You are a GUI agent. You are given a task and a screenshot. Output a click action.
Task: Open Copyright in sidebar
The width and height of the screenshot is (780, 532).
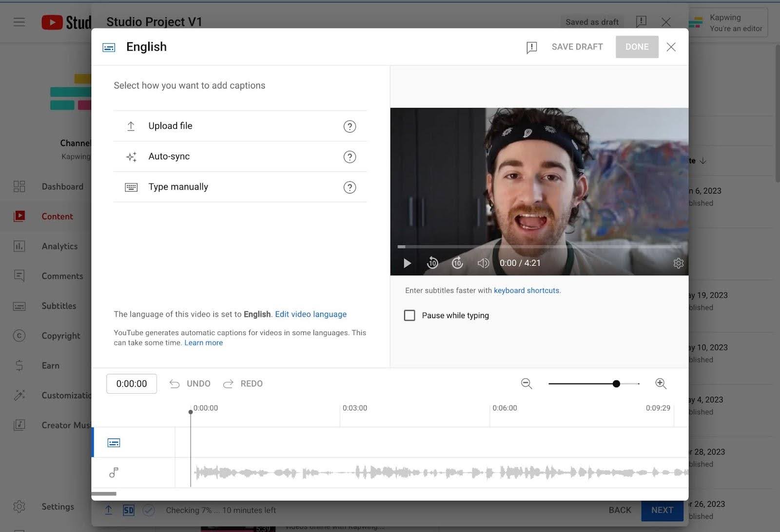point(61,336)
